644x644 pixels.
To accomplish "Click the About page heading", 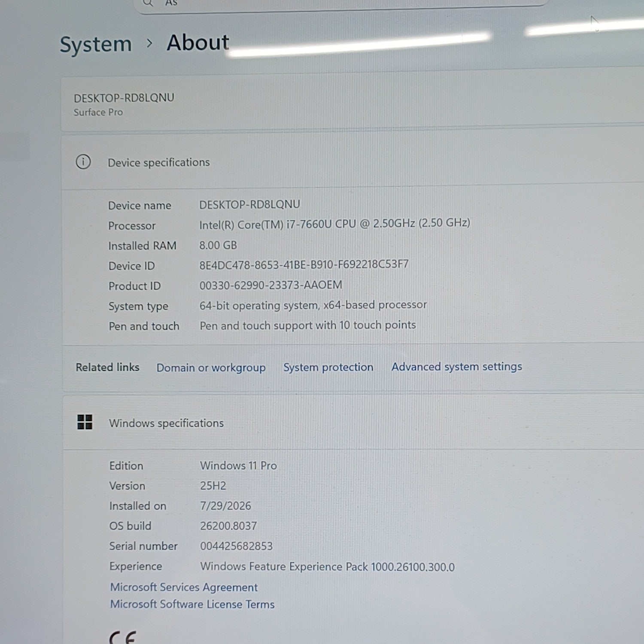I will pos(198,43).
